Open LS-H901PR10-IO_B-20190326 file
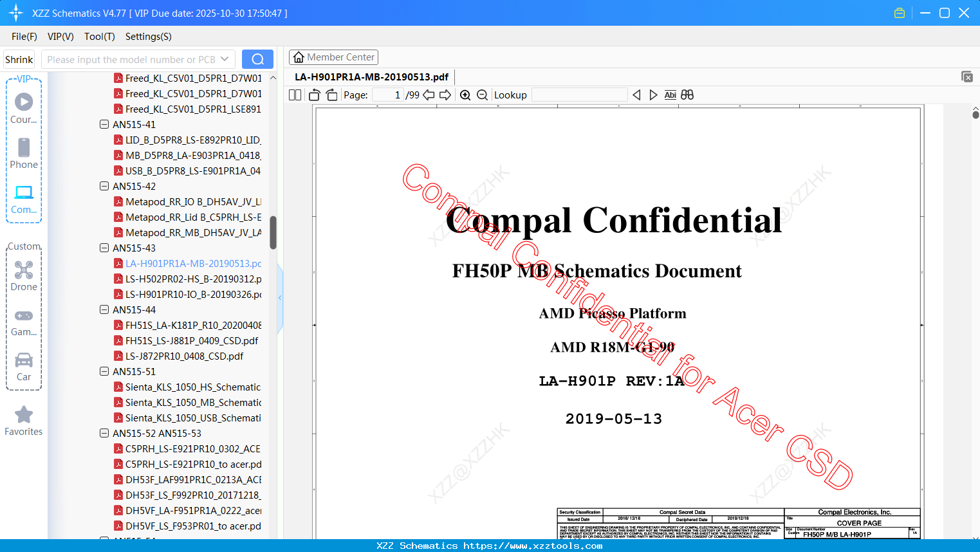This screenshot has width=980, height=552. point(194,294)
